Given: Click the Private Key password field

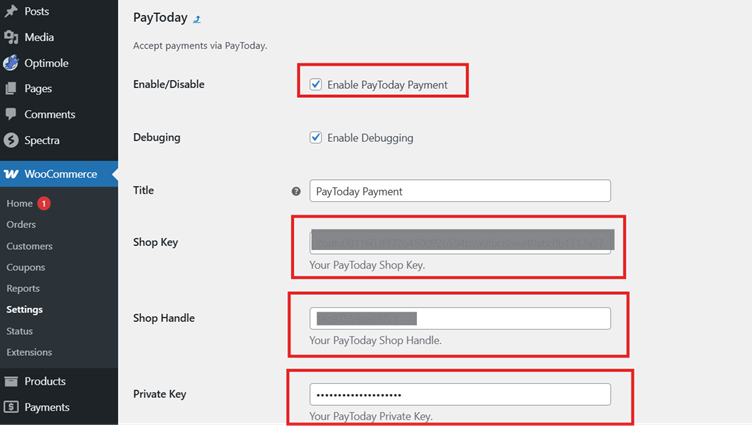Looking at the screenshot, I should point(460,394).
